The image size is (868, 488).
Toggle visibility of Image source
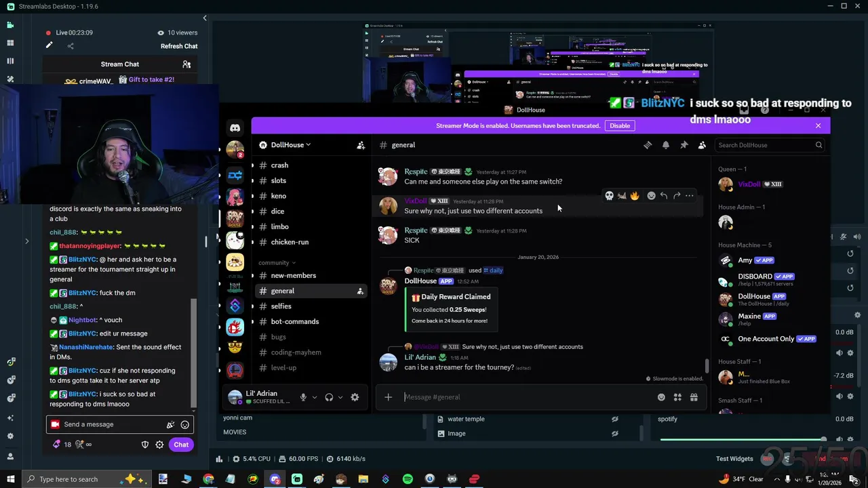615,434
